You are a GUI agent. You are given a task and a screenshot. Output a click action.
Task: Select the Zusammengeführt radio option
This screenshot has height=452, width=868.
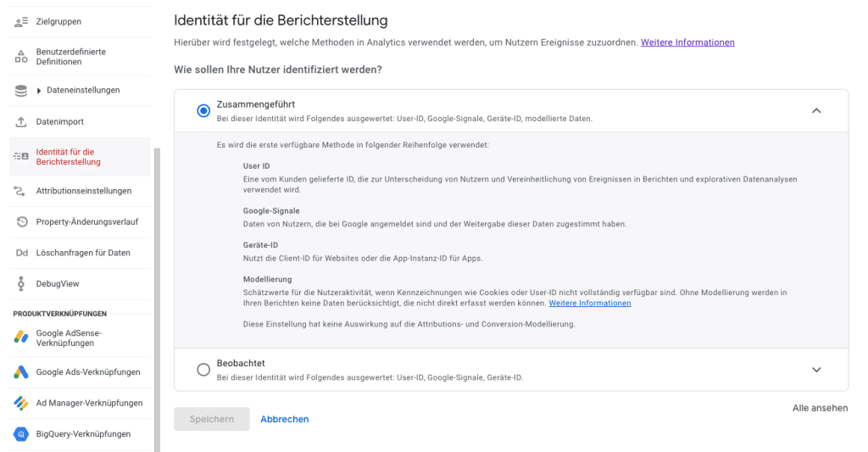click(x=203, y=111)
